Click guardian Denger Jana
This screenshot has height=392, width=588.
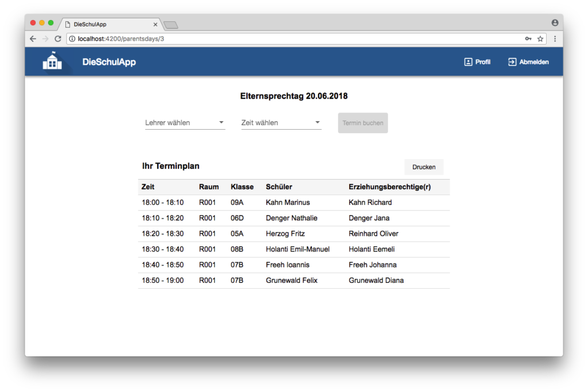[x=369, y=218]
